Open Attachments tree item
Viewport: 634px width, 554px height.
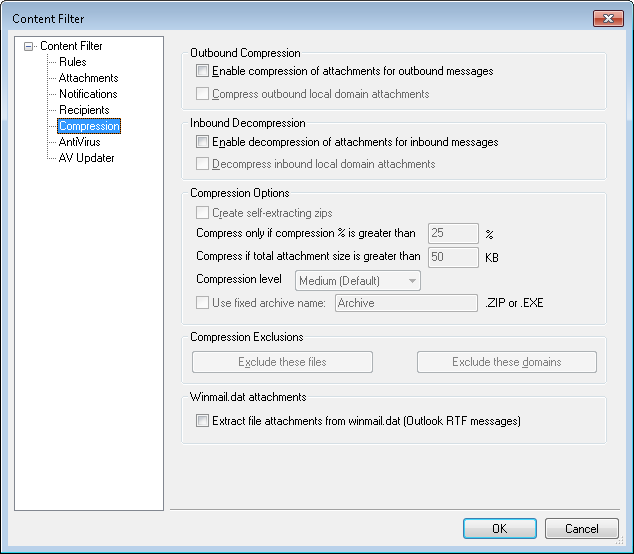88,78
